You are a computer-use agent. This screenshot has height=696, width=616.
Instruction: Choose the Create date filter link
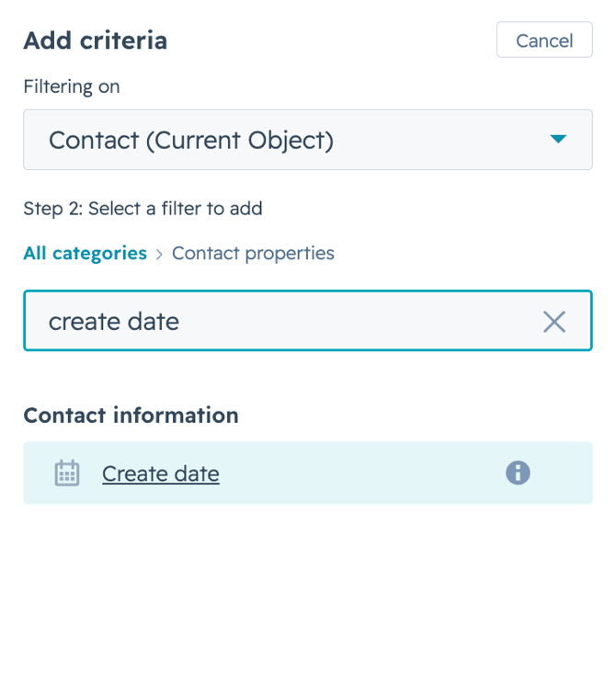(160, 474)
